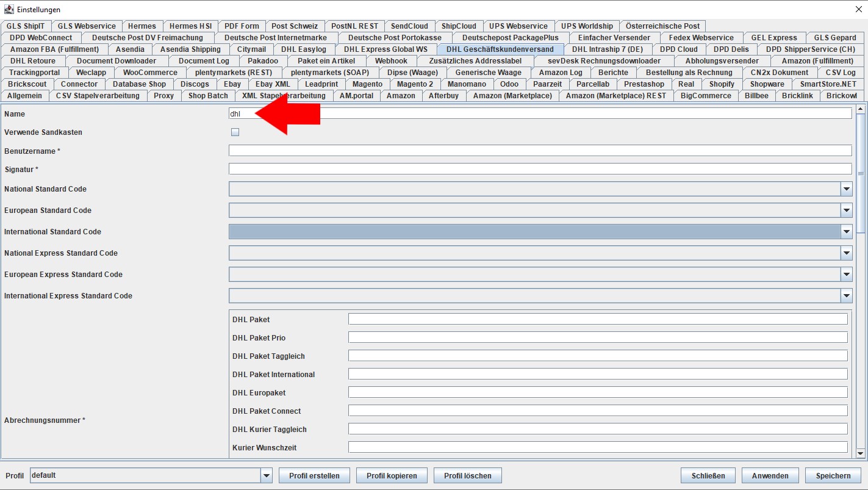
Task: Click the DHL Kurier Taggleich field
Action: click(598, 429)
